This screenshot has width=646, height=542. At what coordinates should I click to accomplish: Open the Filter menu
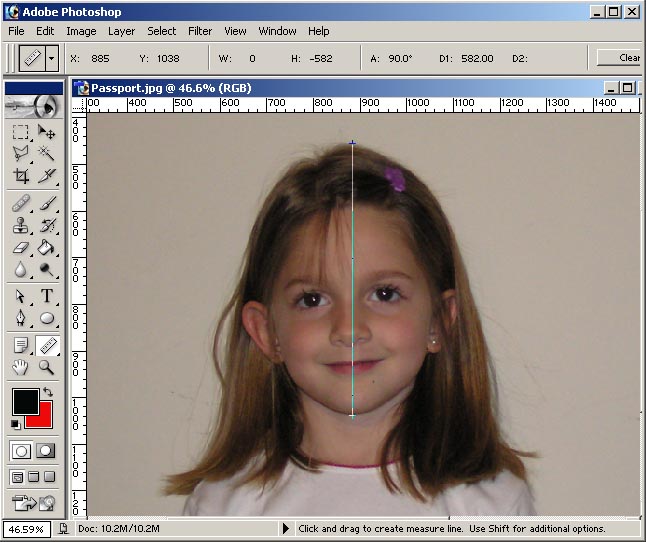click(x=200, y=31)
